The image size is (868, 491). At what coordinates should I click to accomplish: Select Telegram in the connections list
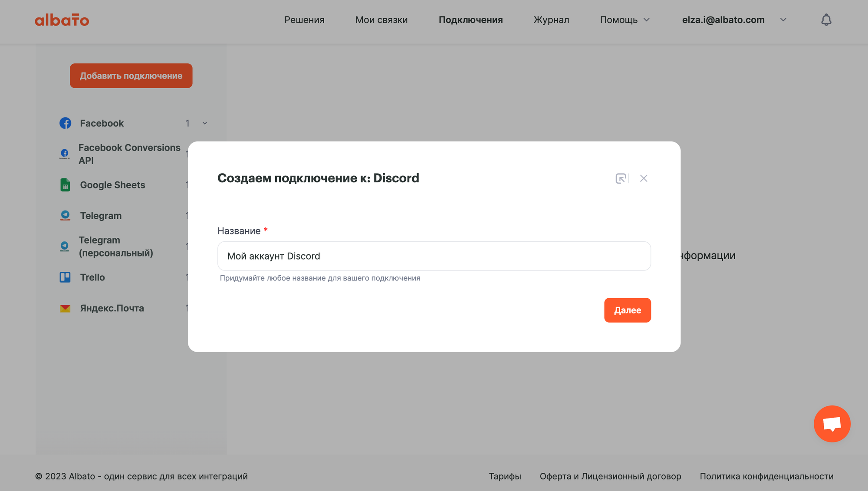[x=101, y=216]
